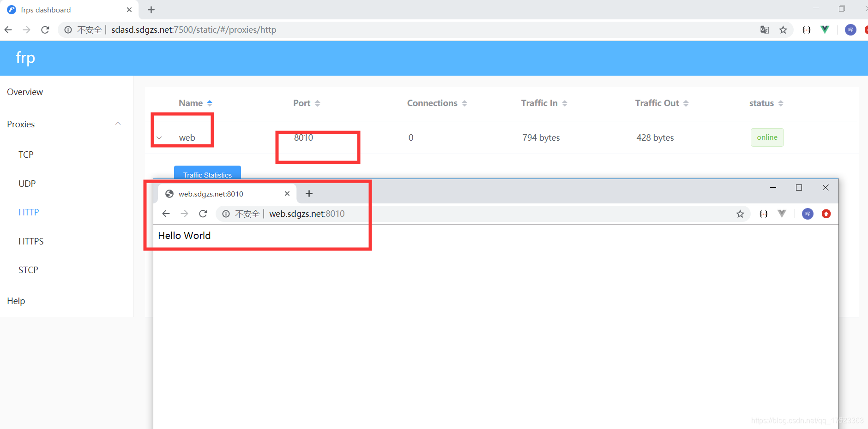
Task: Click the online status tag
Action: tap(767, 137)
